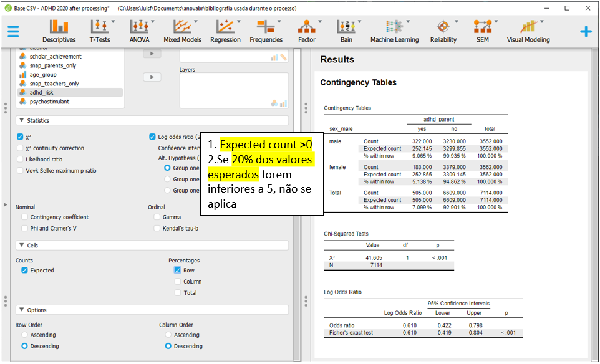Image resolution: width=600 pixels, height=364 pixels.
Task: Open the Machine Learning module
Action: click(394, 31)
